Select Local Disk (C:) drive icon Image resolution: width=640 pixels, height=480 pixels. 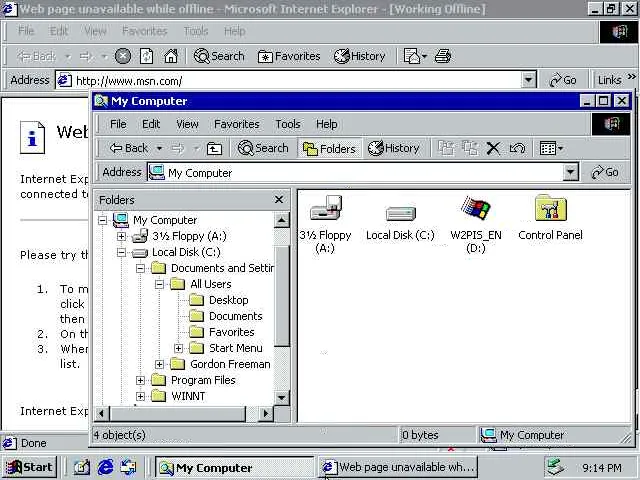[400, 224]
